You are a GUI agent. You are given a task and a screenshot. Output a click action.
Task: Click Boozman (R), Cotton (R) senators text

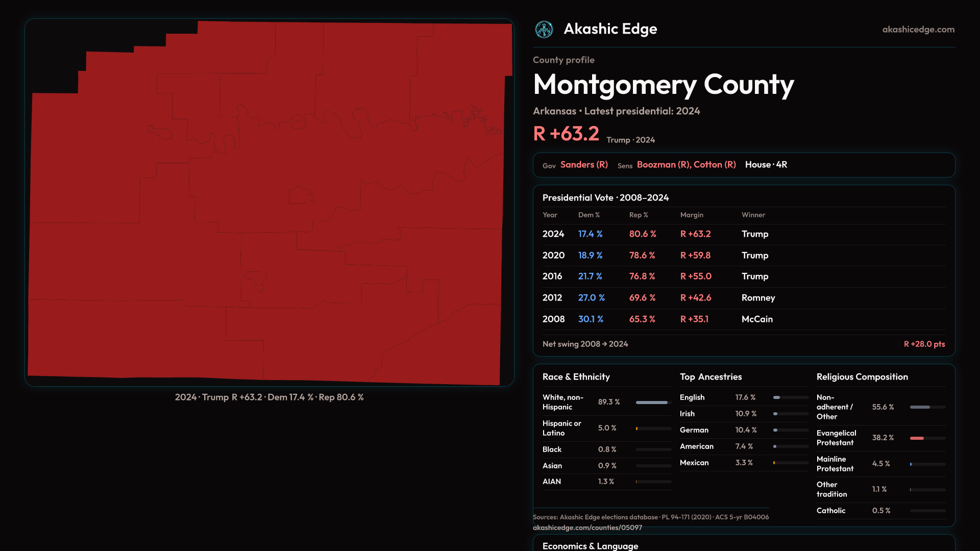pyautogui.click(x=686, y=165)
